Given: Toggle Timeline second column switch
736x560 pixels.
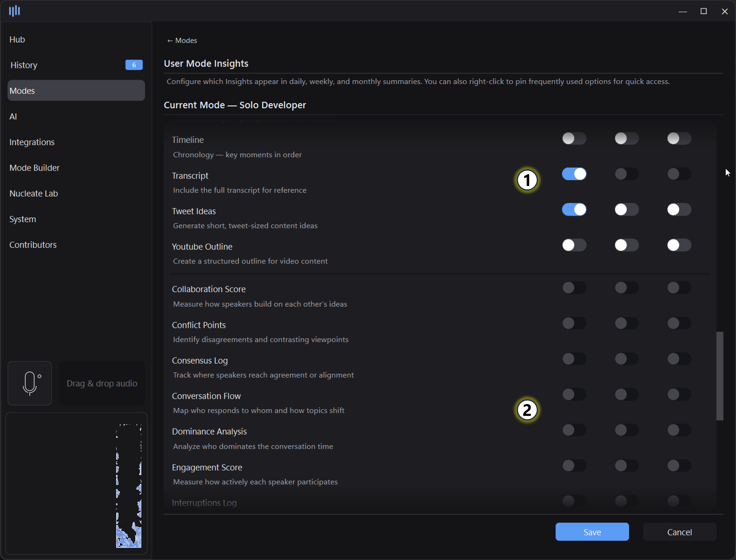Looking at the screenshot, I should click(x=627, y=138).
